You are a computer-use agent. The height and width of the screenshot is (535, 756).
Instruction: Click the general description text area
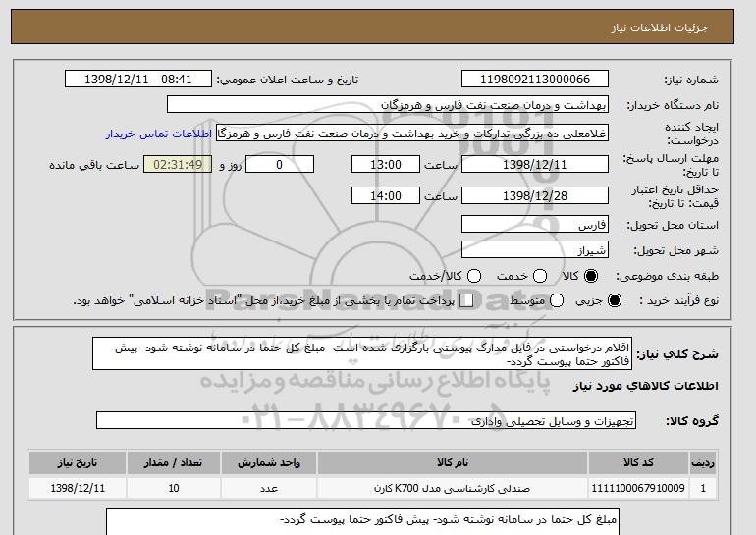[x=362, y=353]
